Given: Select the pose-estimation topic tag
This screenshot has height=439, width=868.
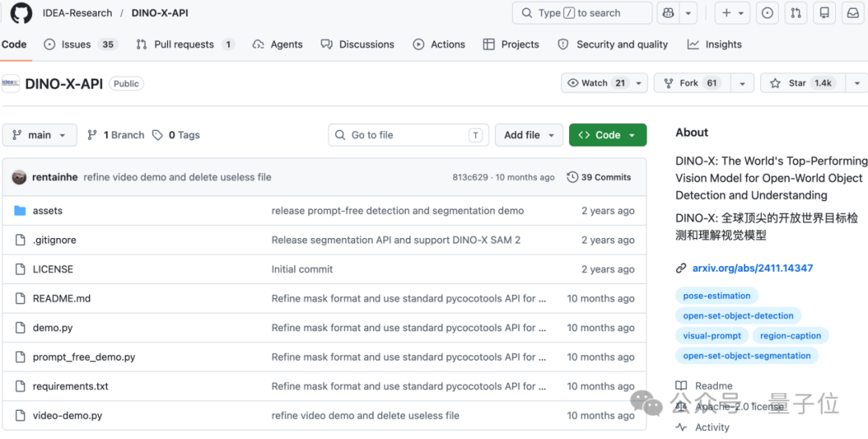Looking at the screenshot, I should click(717, 296).
